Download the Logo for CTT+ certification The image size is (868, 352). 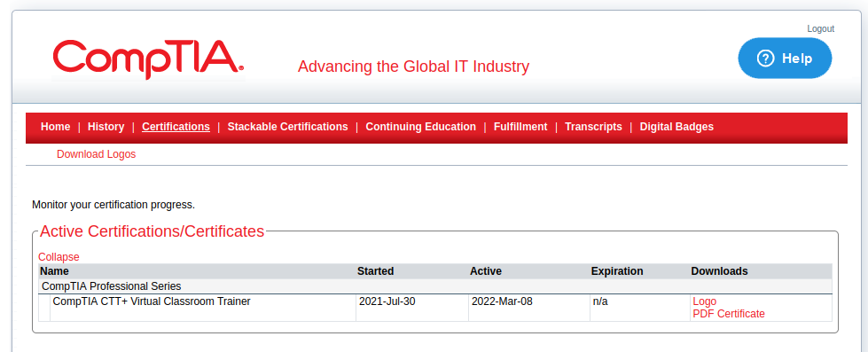coord(704,301)
